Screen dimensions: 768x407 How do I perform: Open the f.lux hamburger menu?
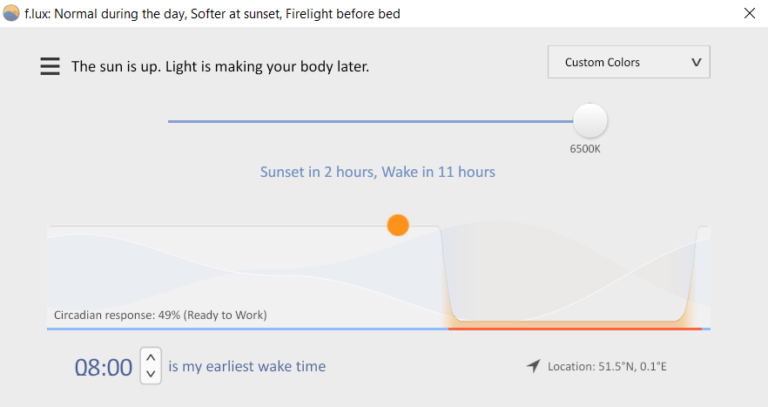pos(50,66)
